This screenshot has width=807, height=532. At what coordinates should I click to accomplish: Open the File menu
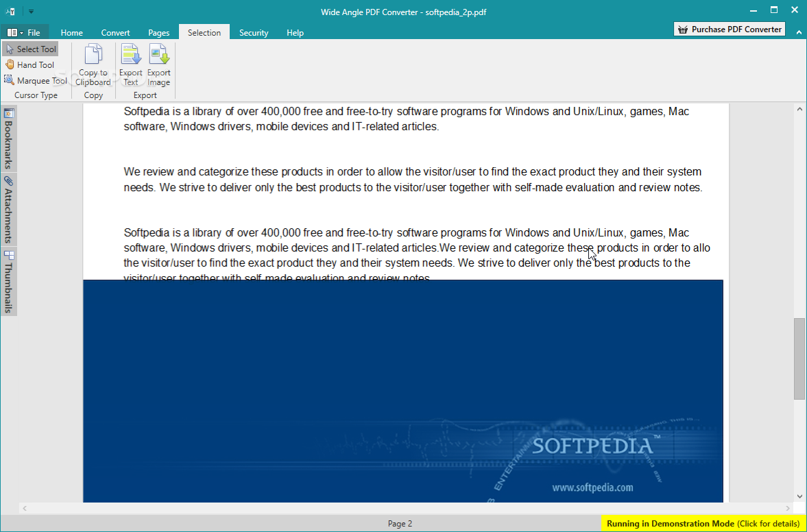pyautogui.click(x=24, y=32)
